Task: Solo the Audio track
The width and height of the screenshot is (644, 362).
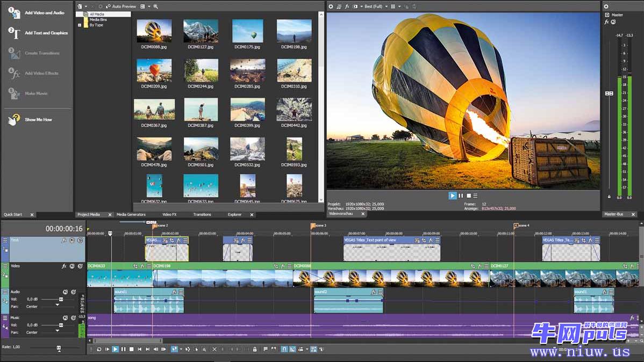Action: click(74, 292)
